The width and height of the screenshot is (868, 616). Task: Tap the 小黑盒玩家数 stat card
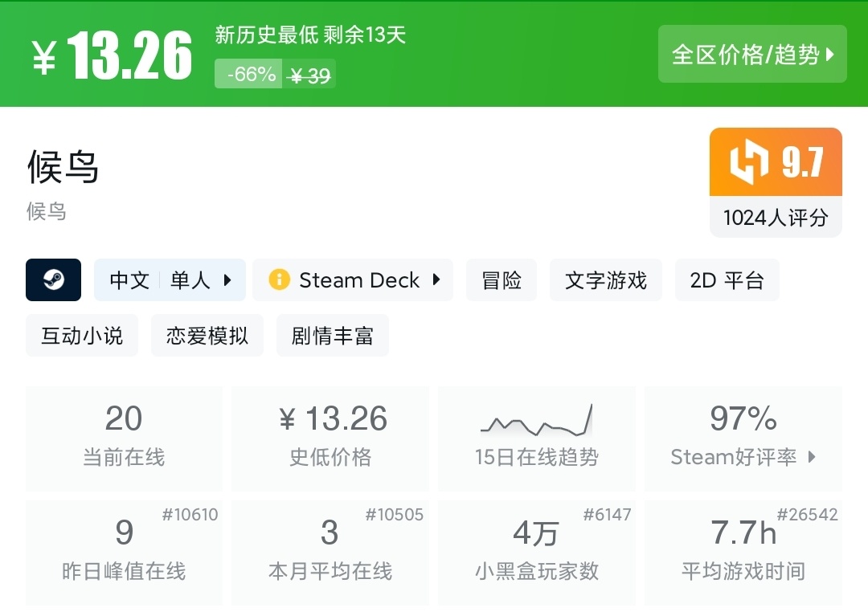coord(536,552)
